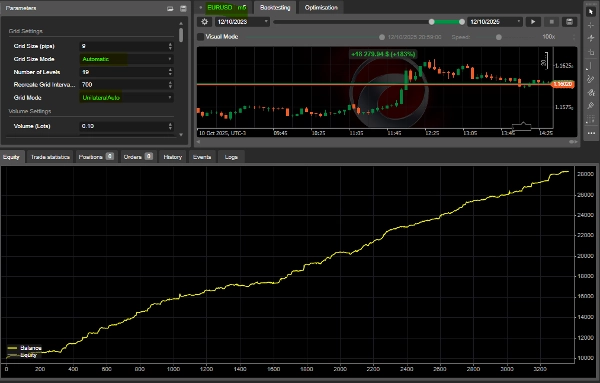Viewport: 600px width, 383px height.
Task: Click the backtest period end slider handle
Action: point(462,22)
